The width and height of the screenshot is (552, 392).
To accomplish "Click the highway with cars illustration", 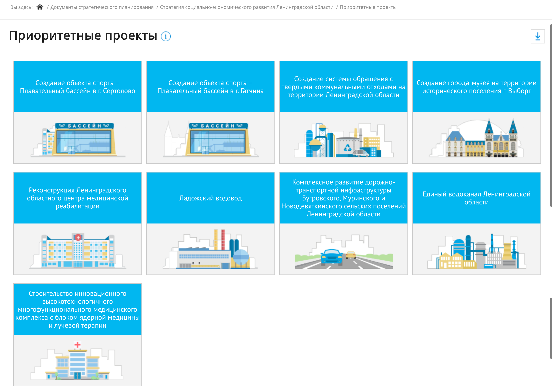I will [344, 251].
